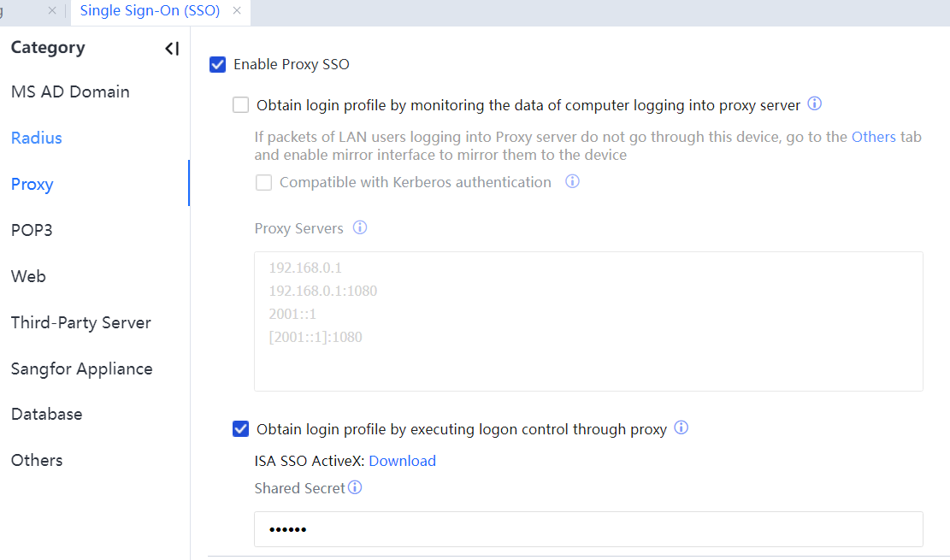Download the ISA SSO ActiveX
This screenshot has height=560, width=950.
click(x=402, y=461)
